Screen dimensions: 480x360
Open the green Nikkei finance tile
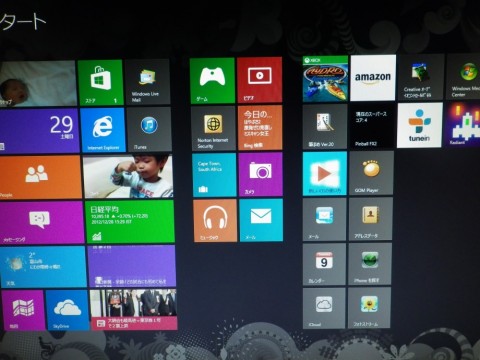(130, 222)
